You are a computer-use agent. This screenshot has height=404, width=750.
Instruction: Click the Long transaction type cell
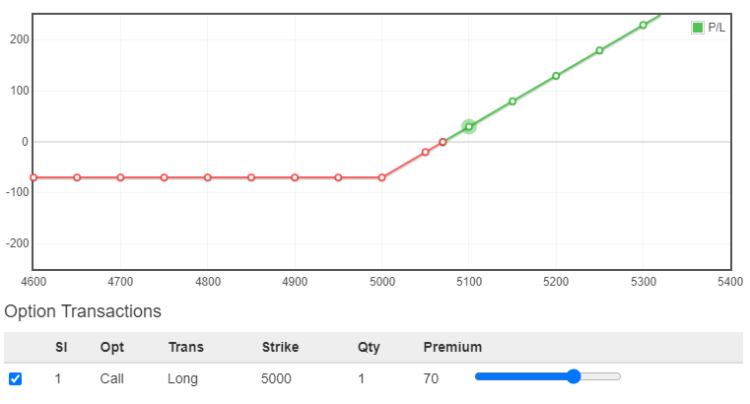tap(183, 379)
